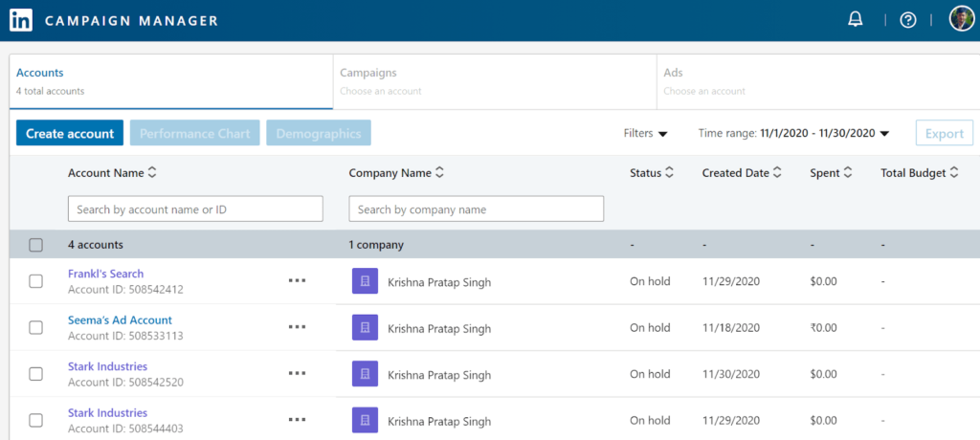Click the Create account button

point(70,133)
